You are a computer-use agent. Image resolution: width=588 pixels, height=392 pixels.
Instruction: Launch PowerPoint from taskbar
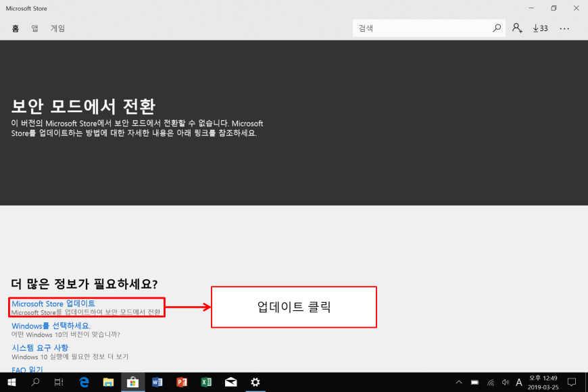pos(182,383)
